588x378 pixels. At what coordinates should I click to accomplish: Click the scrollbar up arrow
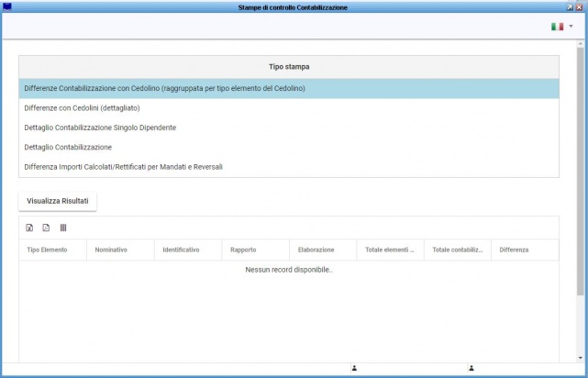click(580, 44)
